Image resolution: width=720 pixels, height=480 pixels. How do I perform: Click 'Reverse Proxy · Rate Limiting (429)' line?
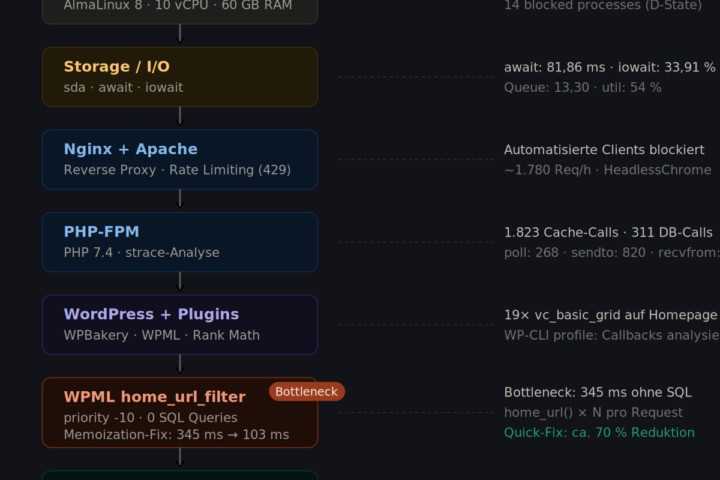coord(177,170)
